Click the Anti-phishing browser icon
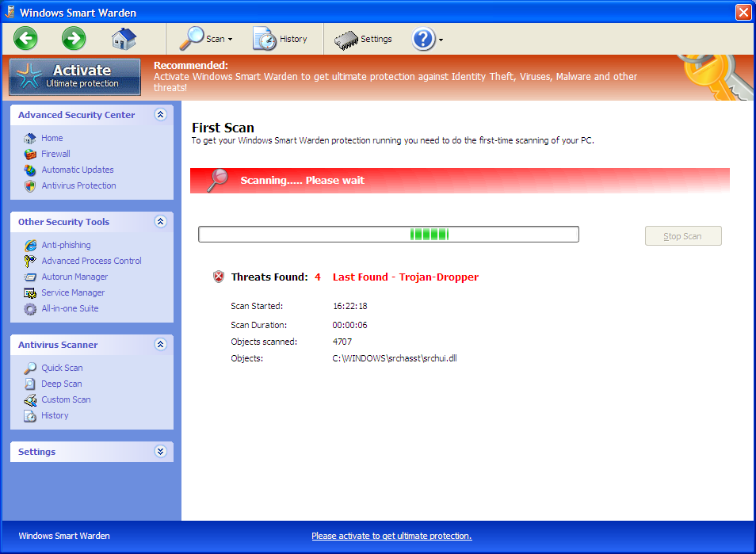 (x=30, y=246)
